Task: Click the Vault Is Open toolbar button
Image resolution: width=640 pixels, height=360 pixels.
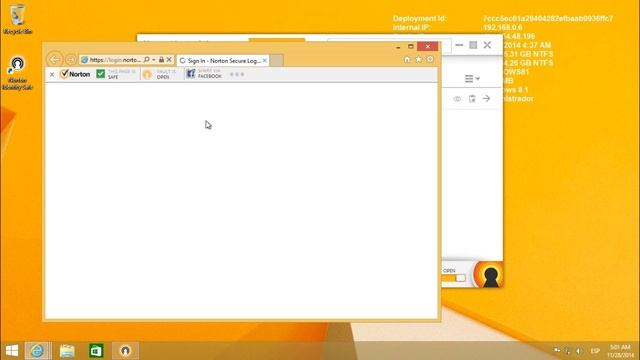Action: pyautogui.click(x=160, y=74)
